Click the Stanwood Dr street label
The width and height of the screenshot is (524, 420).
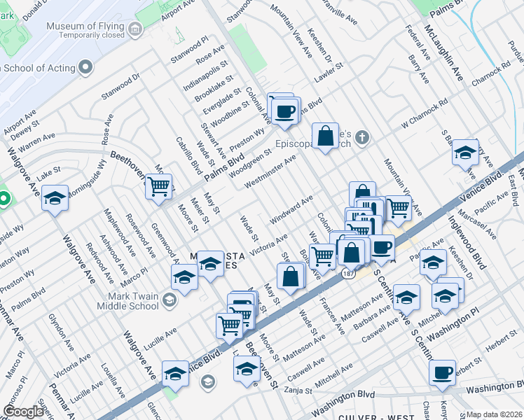[120, 87]
